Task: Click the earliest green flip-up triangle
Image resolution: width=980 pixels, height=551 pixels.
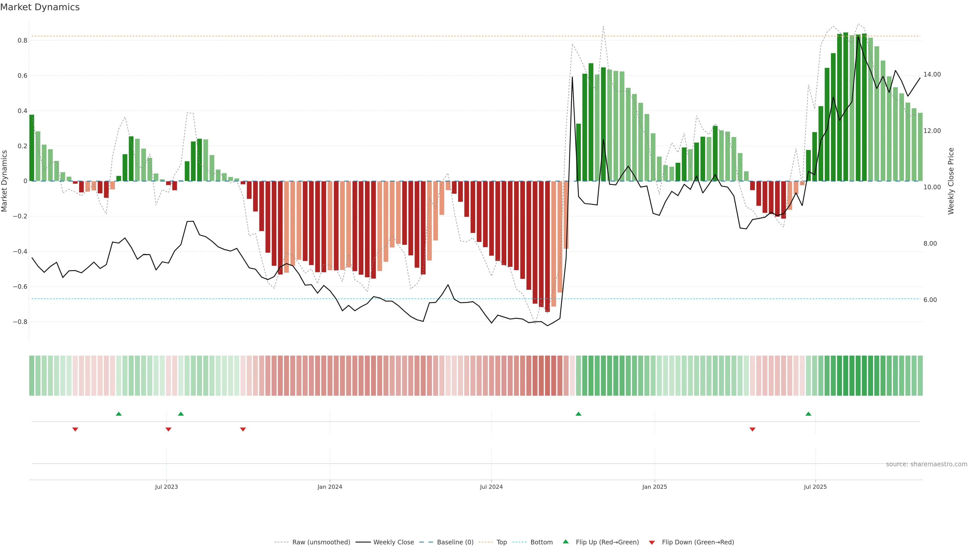Action: point(119,414)
